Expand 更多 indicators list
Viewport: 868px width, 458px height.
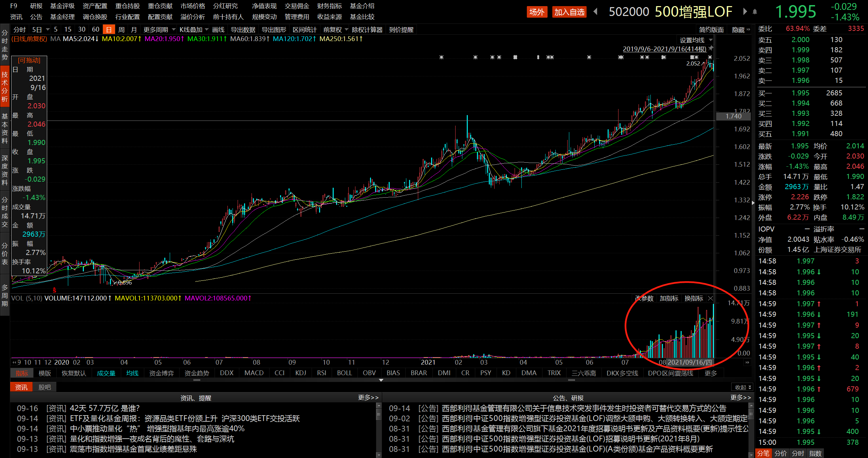[711, 373]
